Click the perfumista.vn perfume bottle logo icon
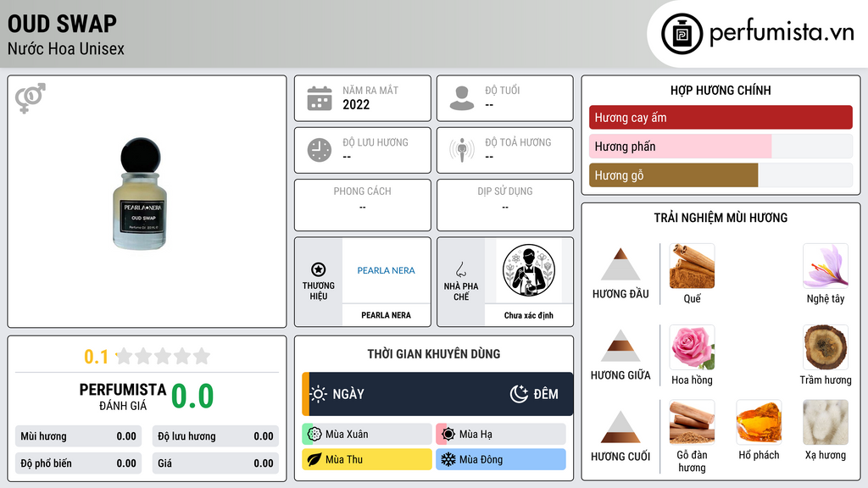Screen dimensions: 868x488 click(x=682, y=34)
